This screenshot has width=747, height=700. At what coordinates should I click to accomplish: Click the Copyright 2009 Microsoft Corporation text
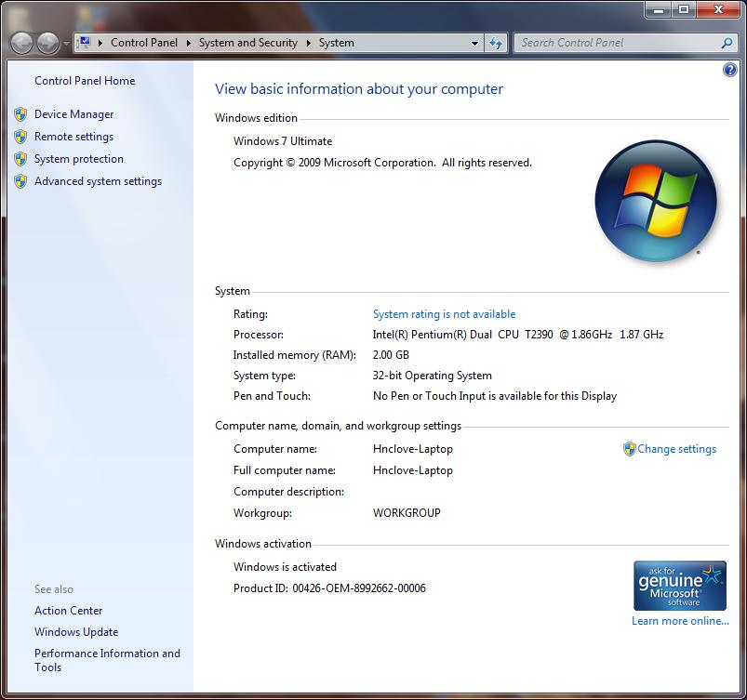click(382, 163)
